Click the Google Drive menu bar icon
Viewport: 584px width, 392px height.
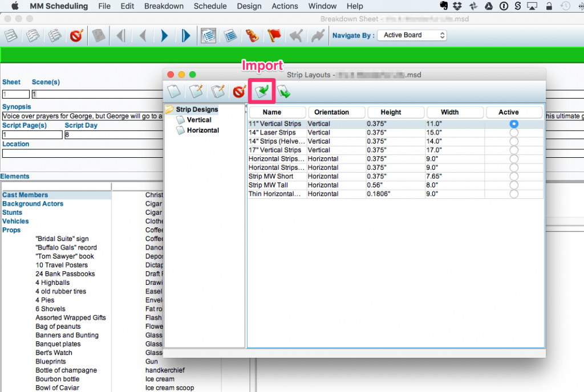tap(489, 6)
